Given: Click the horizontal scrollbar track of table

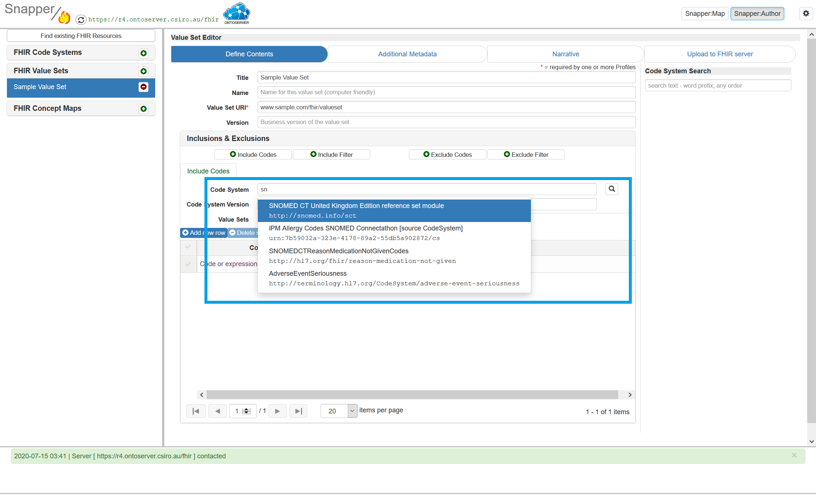Looking at the screenshot, I should 412,395.
